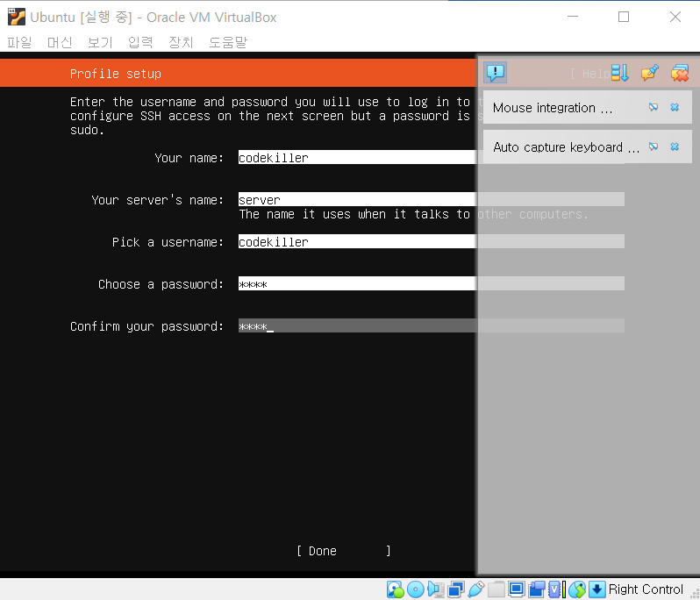Open the 장치 menu
Image resolution: width=700 pixels, height=600 pixels.
181,42
